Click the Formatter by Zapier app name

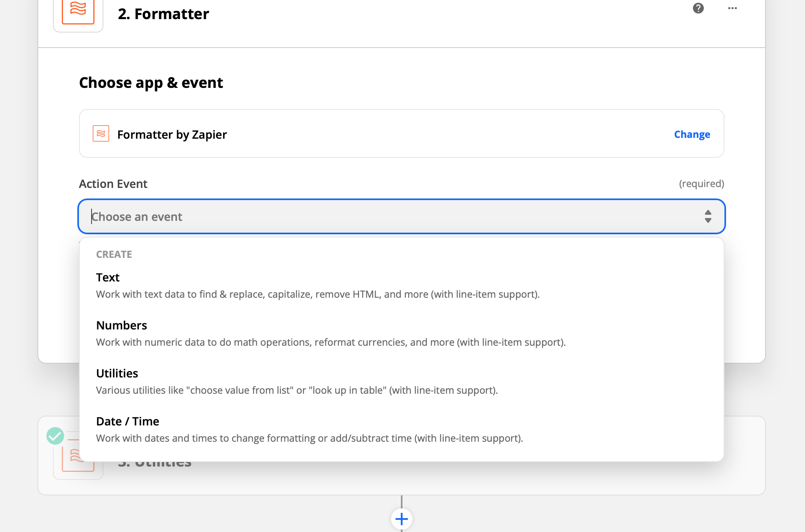[172, 134]
